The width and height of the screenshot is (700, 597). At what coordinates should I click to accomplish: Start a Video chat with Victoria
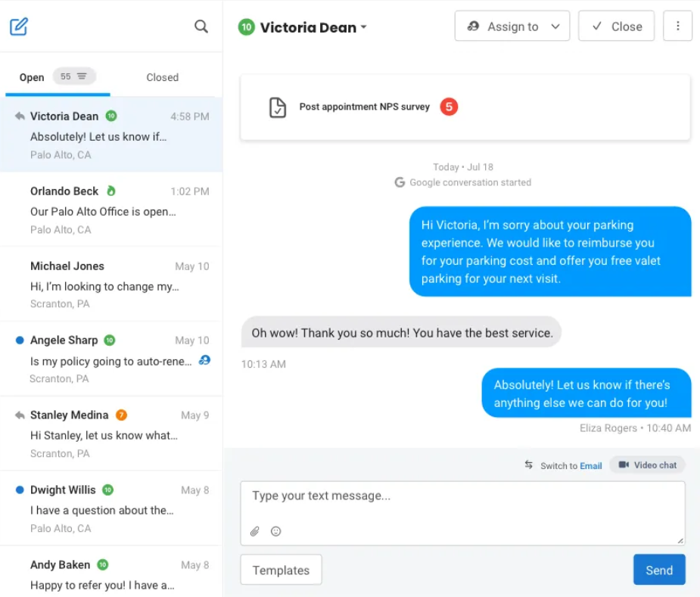[x=647, y=465]
